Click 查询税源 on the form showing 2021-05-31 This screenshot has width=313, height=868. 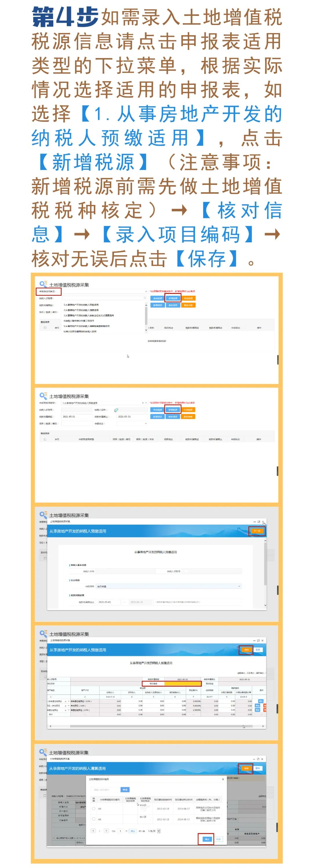click(x=157, y=410)
